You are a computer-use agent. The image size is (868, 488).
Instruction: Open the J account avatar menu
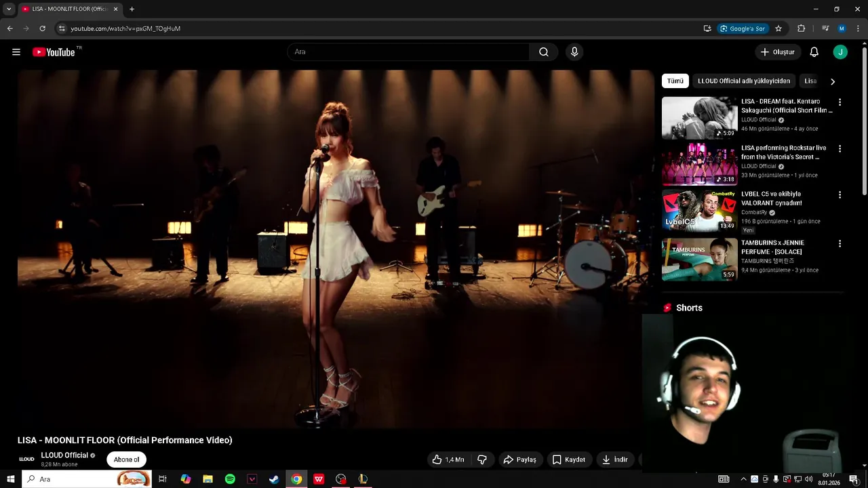tap(840, 52)
